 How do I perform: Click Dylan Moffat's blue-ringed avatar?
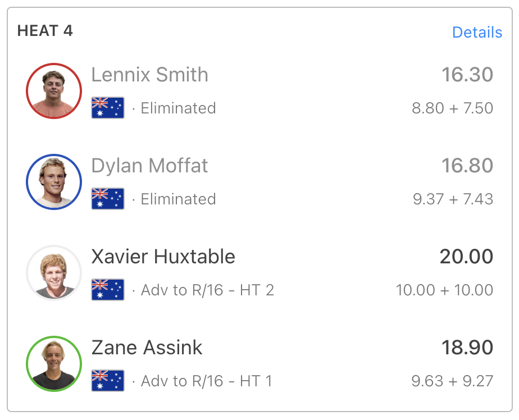pyautogui.click(x=54, y=182)
